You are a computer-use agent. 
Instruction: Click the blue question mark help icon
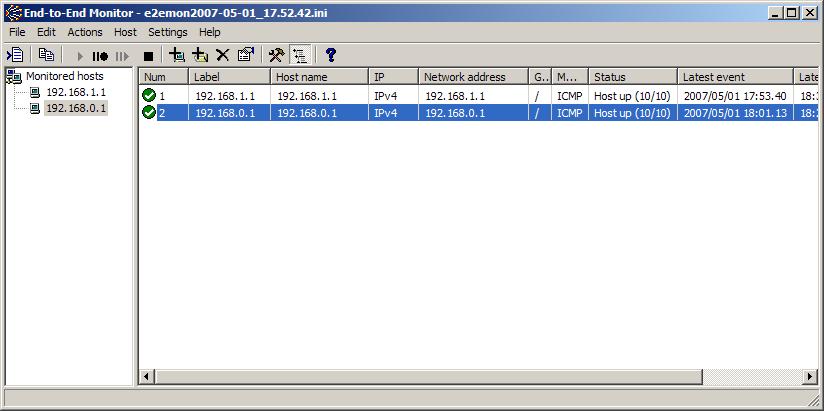tap(331, 55)
